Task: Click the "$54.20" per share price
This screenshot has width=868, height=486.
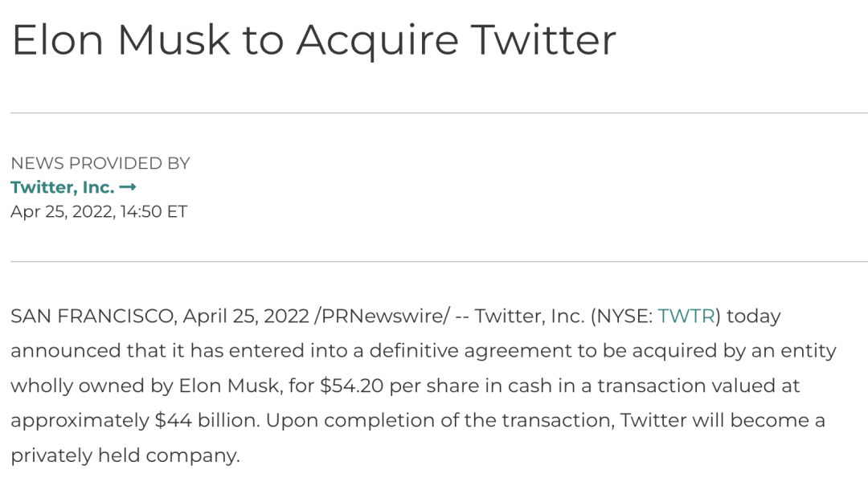Action: click(x=353, y=386)
